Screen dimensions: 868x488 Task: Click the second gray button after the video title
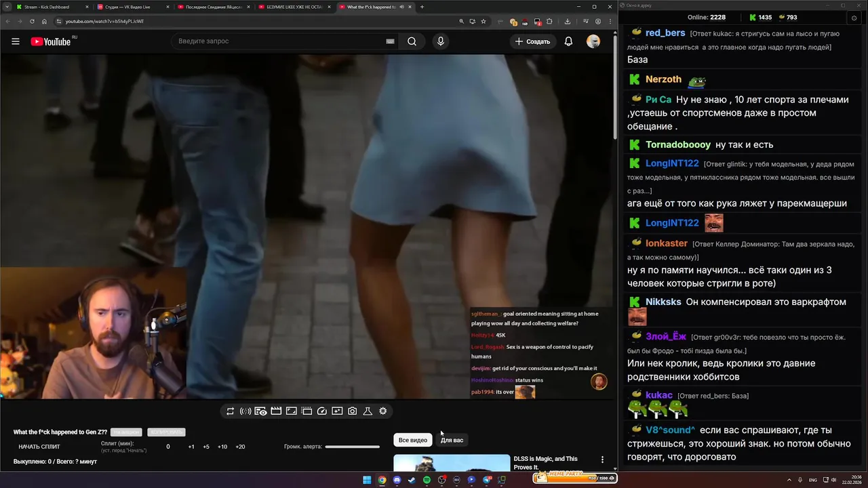tap(166, 432)
